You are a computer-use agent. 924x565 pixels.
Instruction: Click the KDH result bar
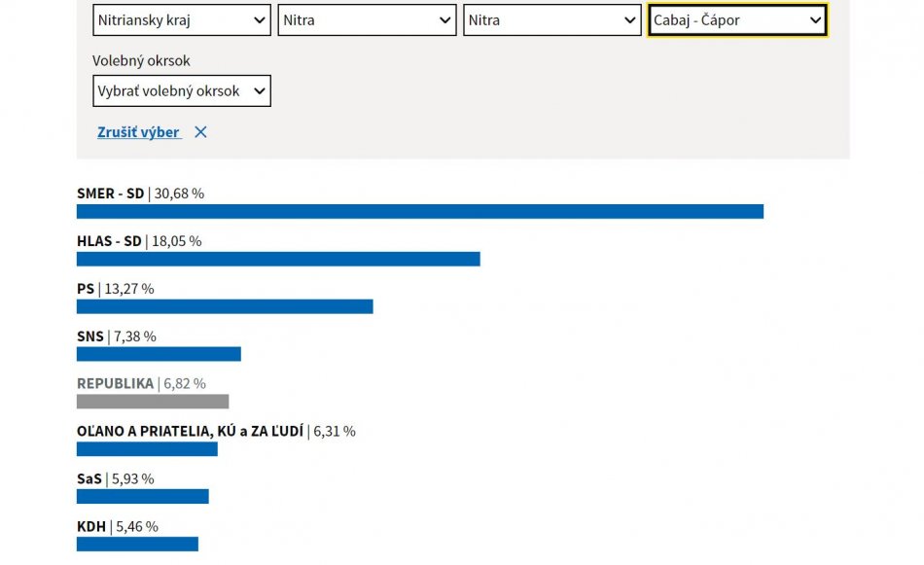click(137, 545)
